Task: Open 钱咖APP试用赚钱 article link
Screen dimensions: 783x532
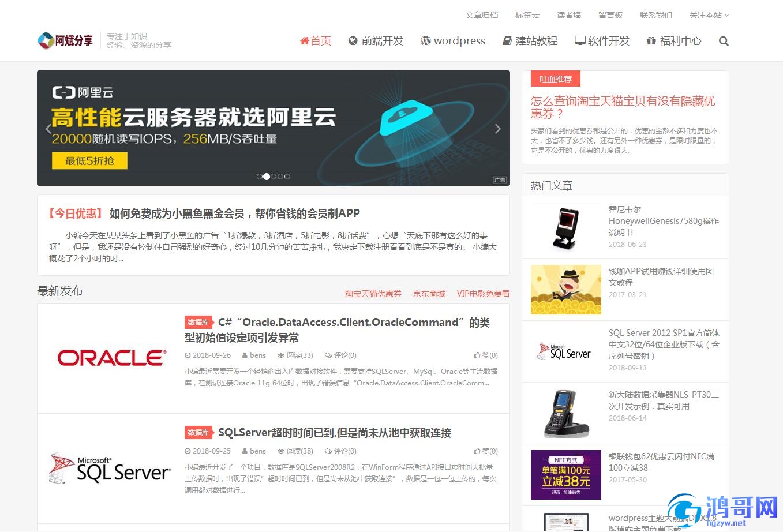Action: (661, 277)
